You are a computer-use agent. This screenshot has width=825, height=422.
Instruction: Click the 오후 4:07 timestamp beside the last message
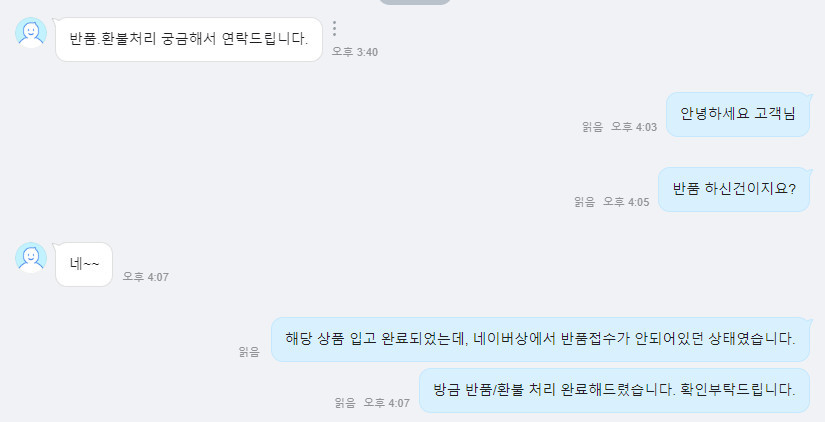[387, 403]
